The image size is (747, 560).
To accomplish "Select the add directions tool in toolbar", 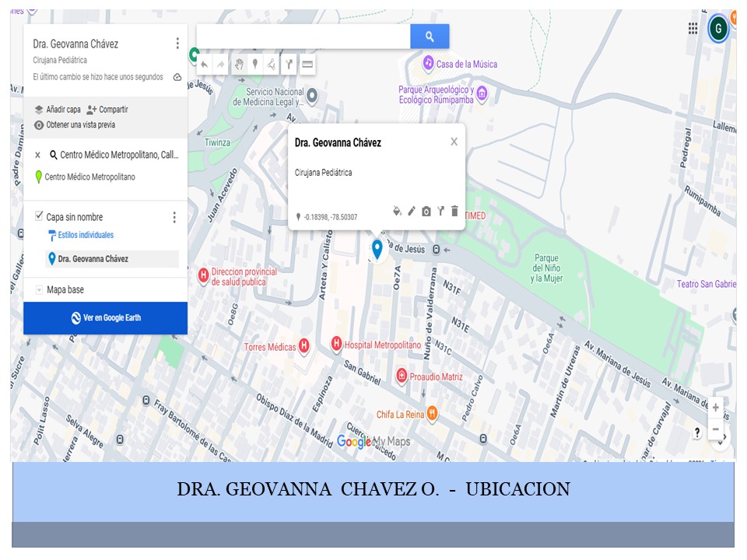I will [x=289, y=65].
